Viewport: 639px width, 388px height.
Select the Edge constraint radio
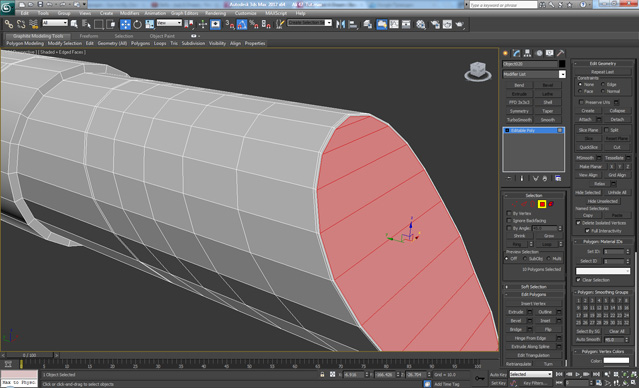[x=603, y=84]
